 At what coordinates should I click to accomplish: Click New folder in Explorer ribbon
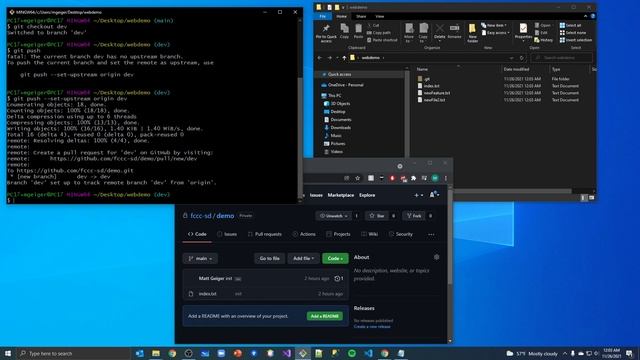472,33
